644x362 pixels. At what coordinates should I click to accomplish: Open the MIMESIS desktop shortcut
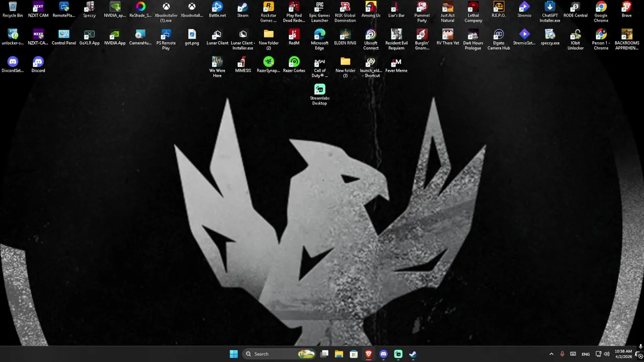243,65
